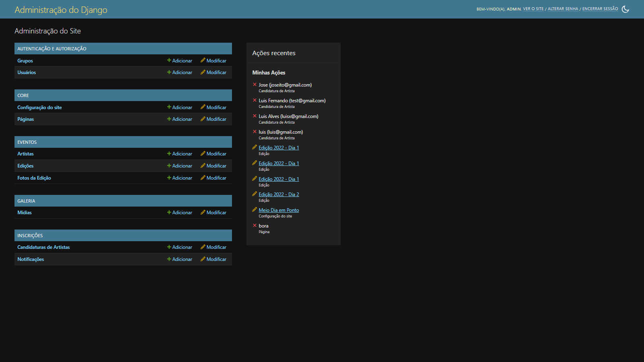Click pencil icon in Páginas row
Image resolution: width=644 pixels, height=362 pixels.
203,119
